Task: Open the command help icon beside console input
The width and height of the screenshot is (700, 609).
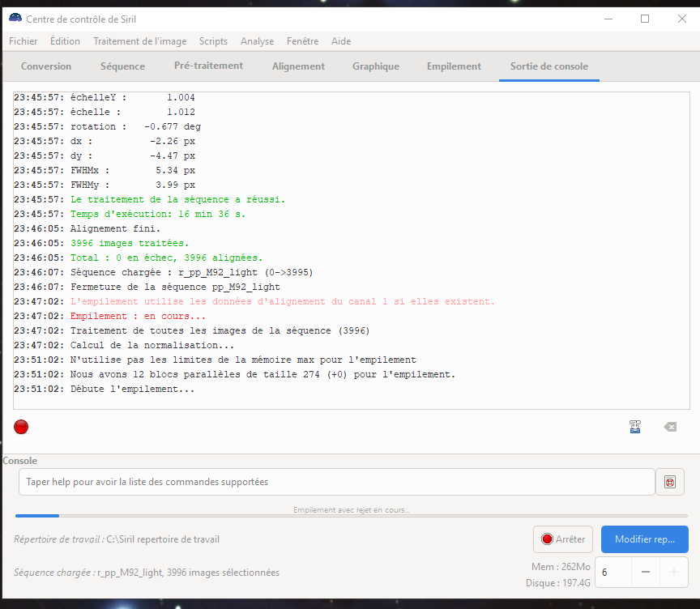Action: tap(670, 482)
